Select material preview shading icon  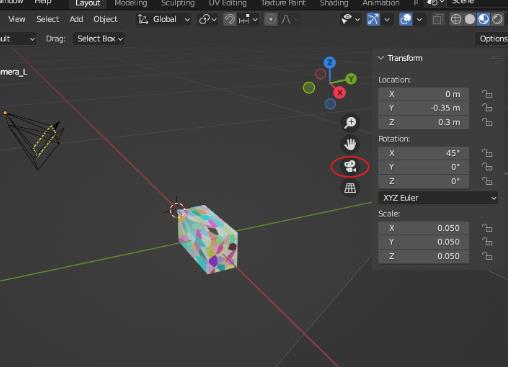484,19
